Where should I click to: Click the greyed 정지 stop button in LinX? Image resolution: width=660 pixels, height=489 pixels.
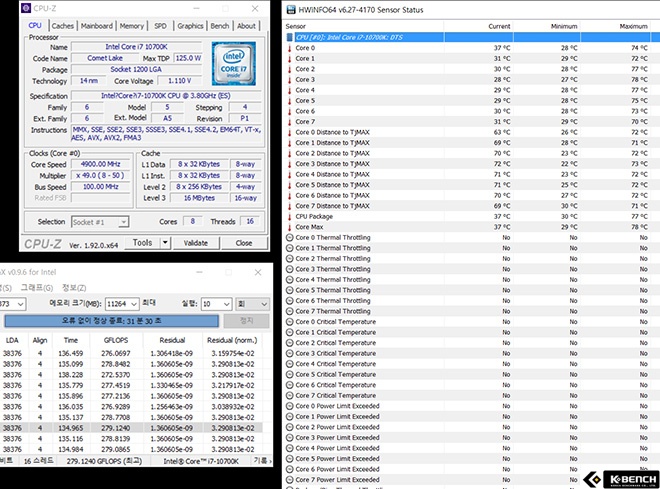tap(246, 321)
